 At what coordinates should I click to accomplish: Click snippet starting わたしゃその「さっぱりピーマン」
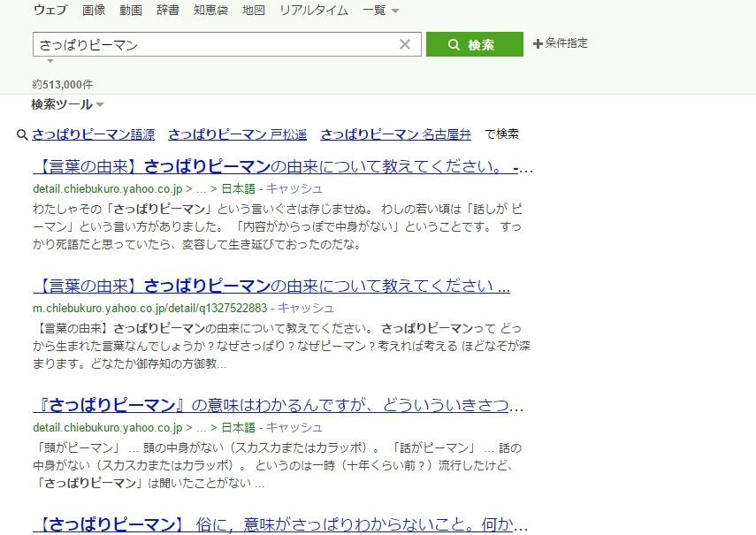pyautogui.click(x=278, y=226)
